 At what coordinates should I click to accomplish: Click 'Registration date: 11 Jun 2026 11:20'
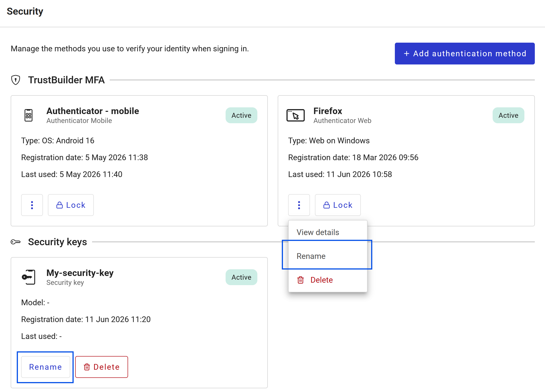click(x=86, y=319)
